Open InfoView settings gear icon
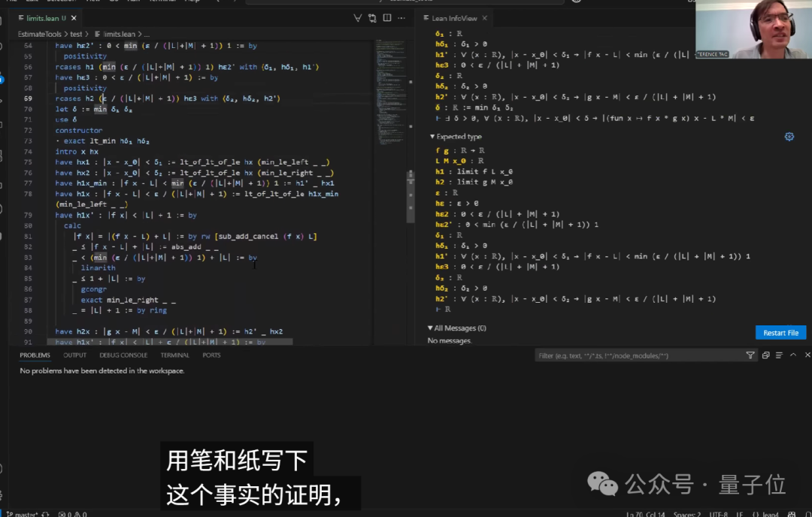Image resolution: width=812 pixels, height=517 pixels. 789,137
